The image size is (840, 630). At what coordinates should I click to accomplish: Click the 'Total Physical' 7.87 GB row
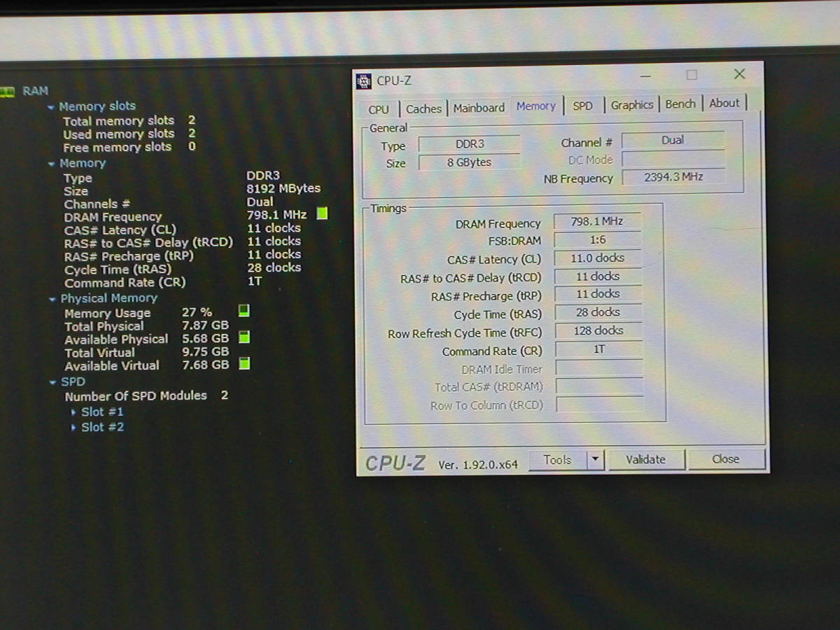[147, 326]
